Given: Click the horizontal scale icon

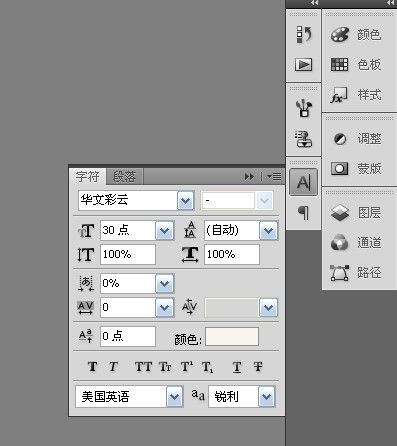Looking at the screenshot, I should [190, 254].
